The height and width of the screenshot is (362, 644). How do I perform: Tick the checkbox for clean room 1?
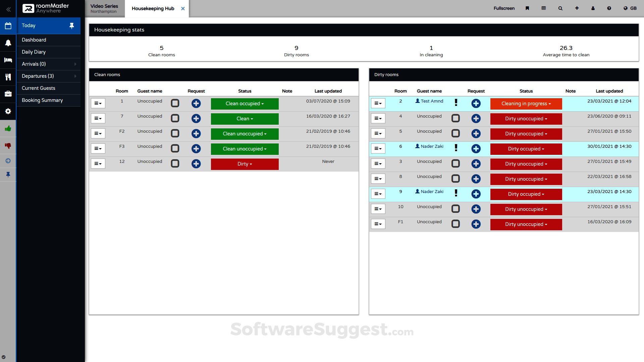[175, 103]
